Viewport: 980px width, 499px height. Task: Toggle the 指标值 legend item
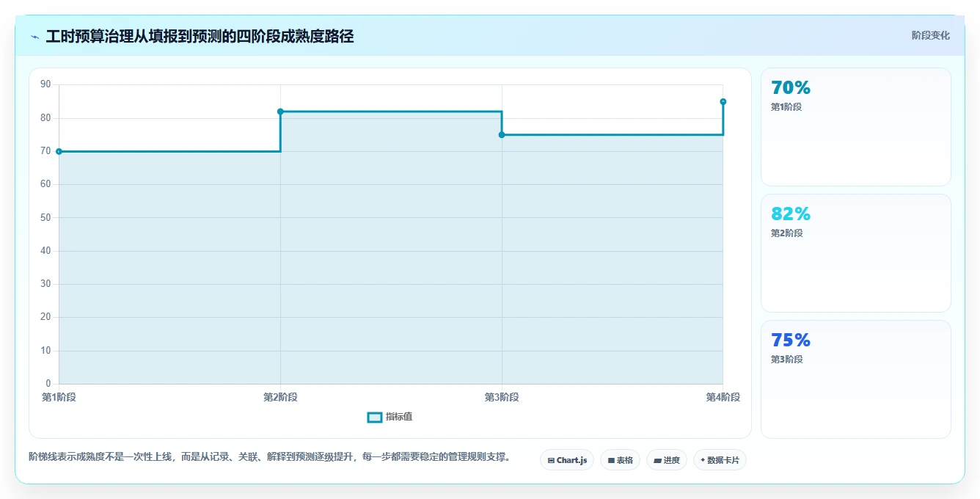(x=390, y=417)
